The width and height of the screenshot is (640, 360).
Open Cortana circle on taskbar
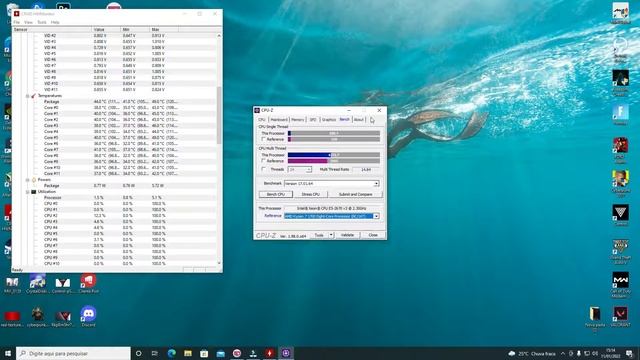coord(138,353)
